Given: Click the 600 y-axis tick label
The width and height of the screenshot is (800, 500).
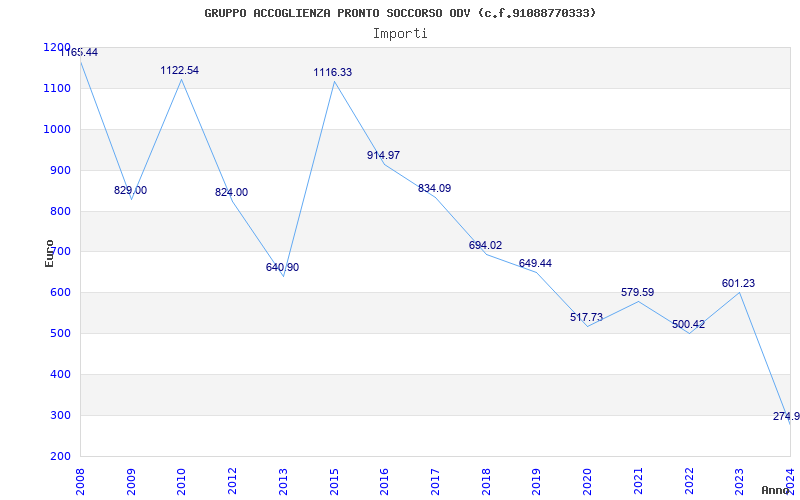Looking at the screenshot, I should coord(60,293).
